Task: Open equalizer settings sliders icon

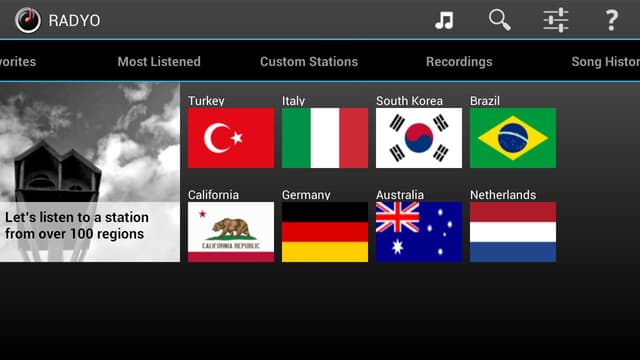Action: point(556,20)
